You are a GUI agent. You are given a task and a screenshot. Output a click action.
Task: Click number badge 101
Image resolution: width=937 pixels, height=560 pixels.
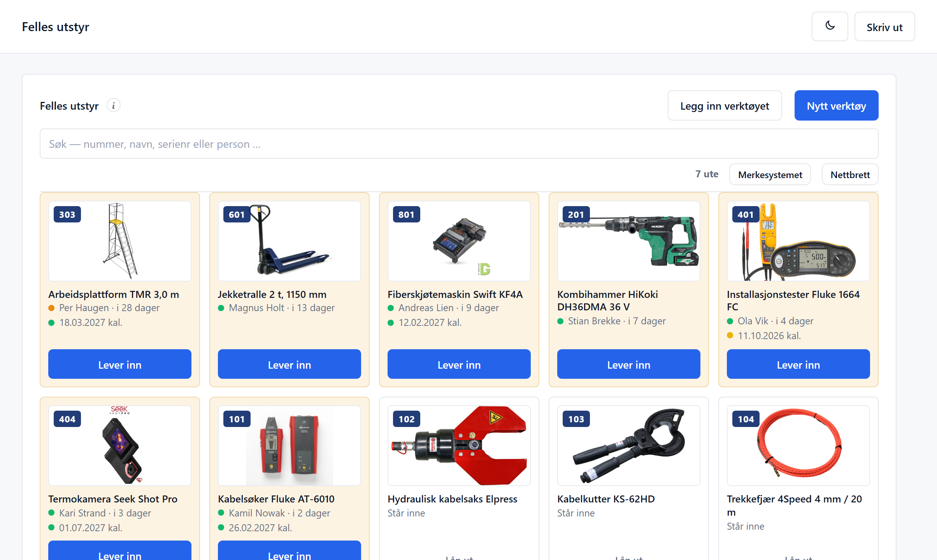237,419
